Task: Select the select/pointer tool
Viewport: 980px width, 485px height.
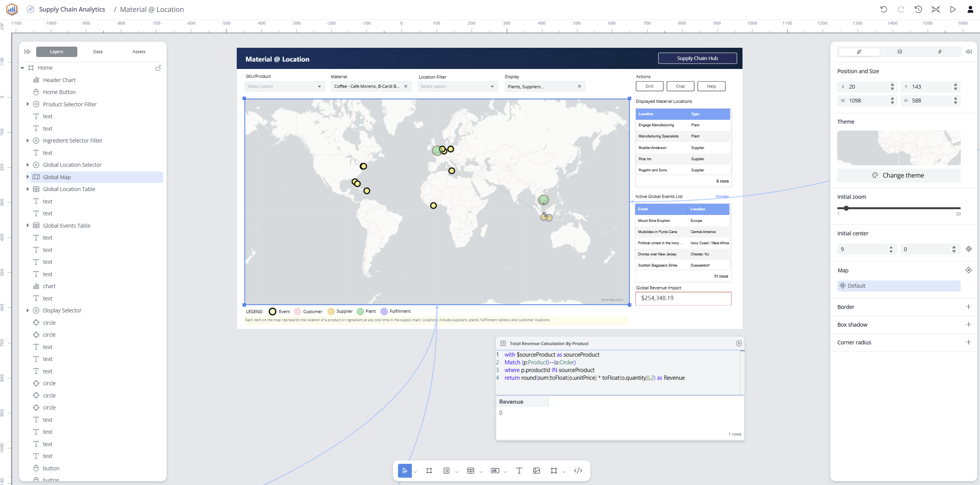Action: click(x=405, y=470)
